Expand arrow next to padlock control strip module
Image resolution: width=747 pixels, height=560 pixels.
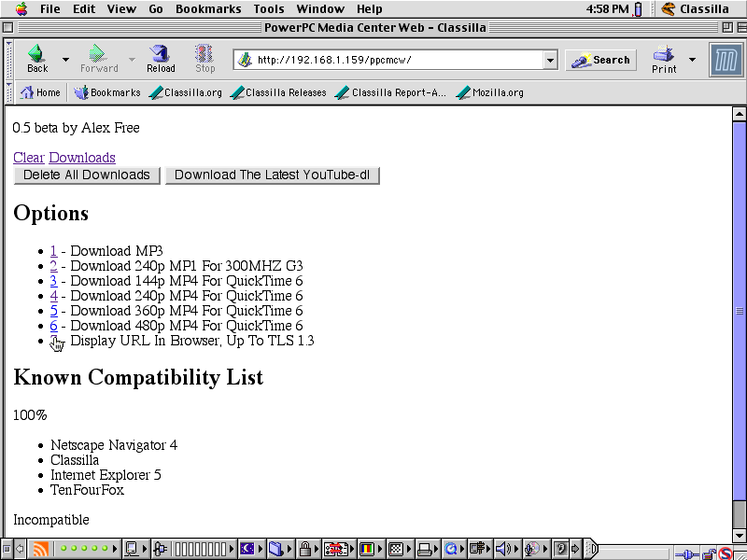coord(317,549)
